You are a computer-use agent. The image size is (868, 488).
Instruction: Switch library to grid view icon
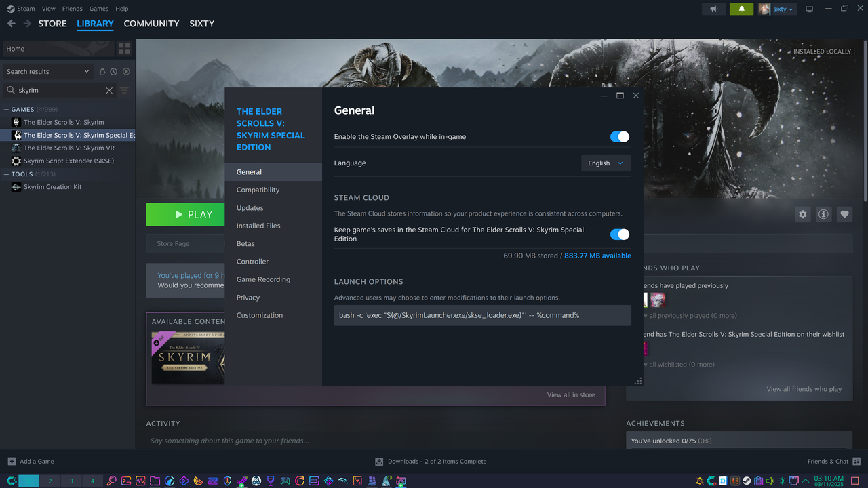click(x=123, y=48)
